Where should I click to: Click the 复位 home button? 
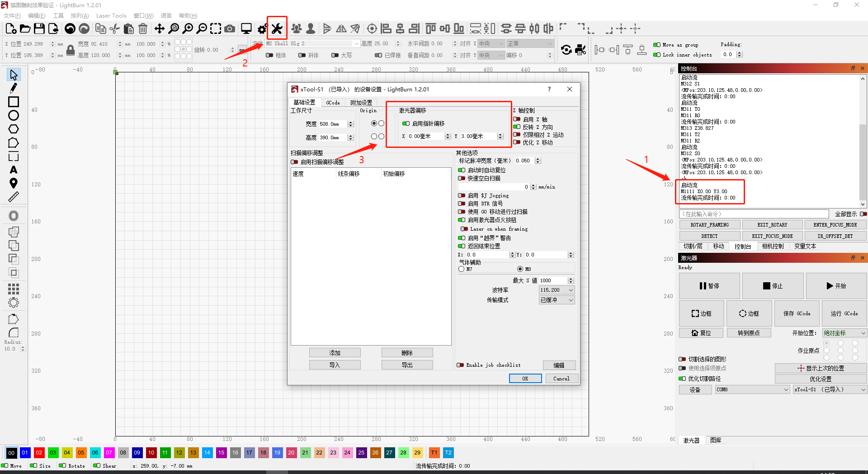pyautogui.click(x=701, y=333)
